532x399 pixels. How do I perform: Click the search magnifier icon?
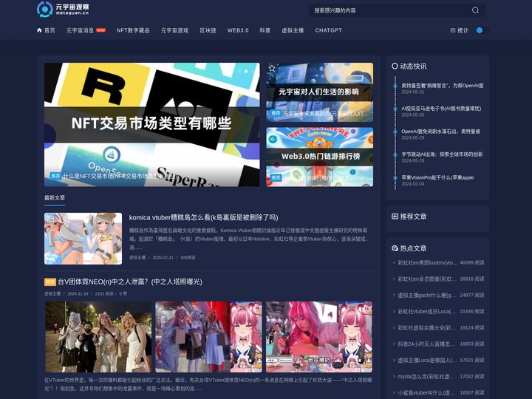click(475, 10)
